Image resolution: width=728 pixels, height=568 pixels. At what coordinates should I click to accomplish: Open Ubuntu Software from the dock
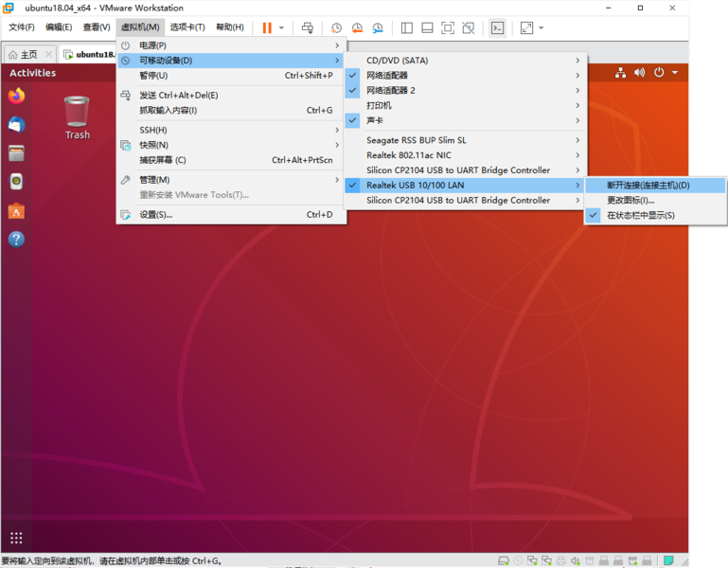16,210
